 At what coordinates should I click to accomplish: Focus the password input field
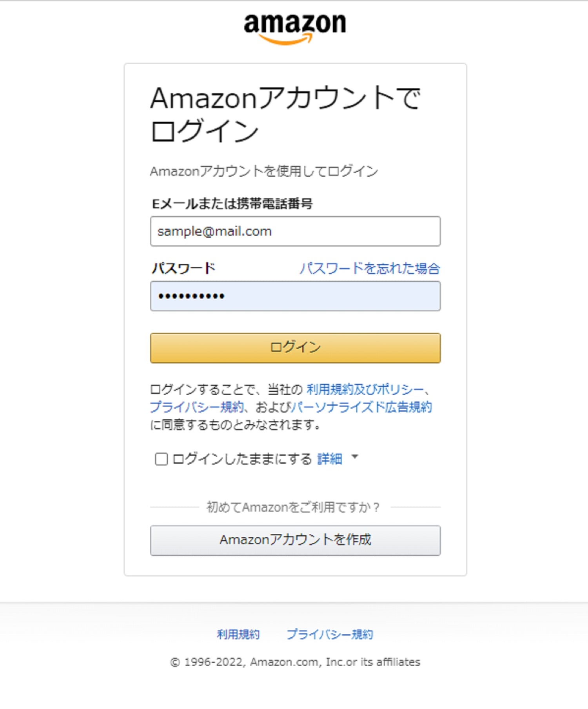[x=295, y=296]
